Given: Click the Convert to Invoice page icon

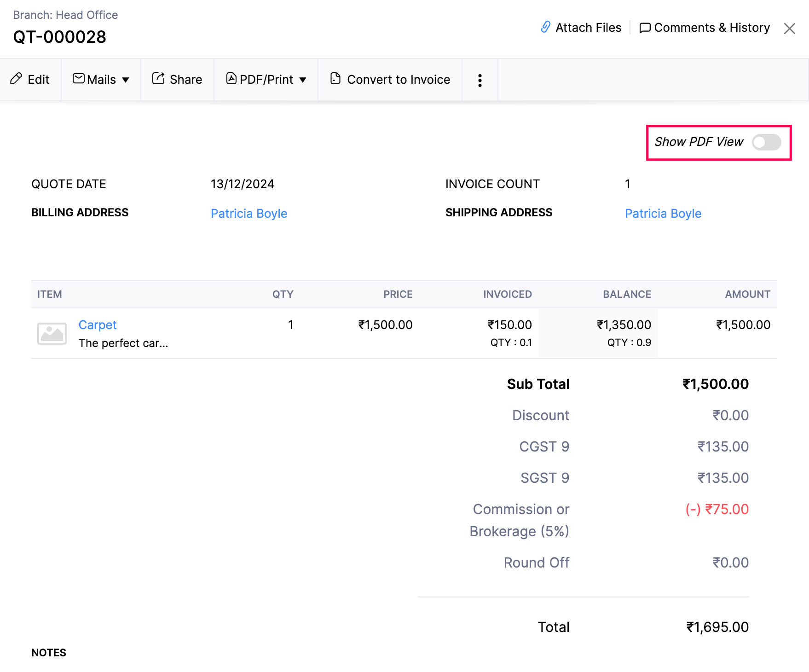Looking at the screenshot, I should (x=335, y=79).
